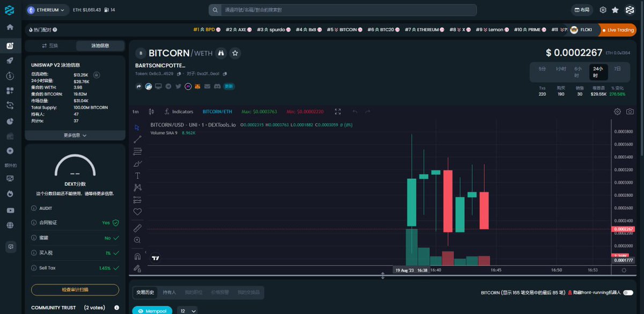The width and height of the screenshot is (644, 314).
Task: Click the AUDIT info icon
Action: [34, 208]
